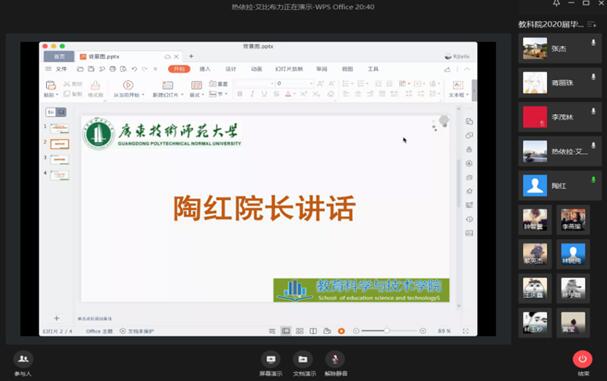
Task: Select slide 3 thumbnail in the panel
Action: click(60, 159)
